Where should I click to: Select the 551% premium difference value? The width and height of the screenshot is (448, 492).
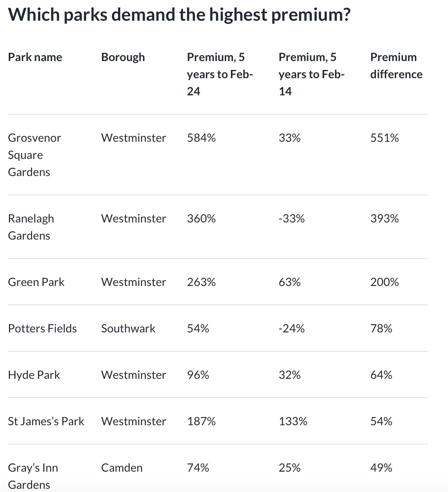click(x=385, y=138)
